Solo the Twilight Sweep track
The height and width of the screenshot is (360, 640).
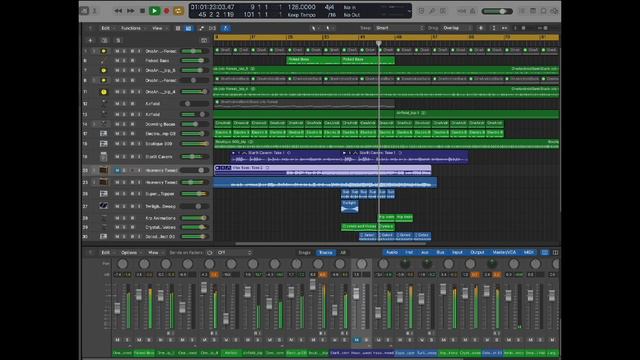tap(124, 207)
